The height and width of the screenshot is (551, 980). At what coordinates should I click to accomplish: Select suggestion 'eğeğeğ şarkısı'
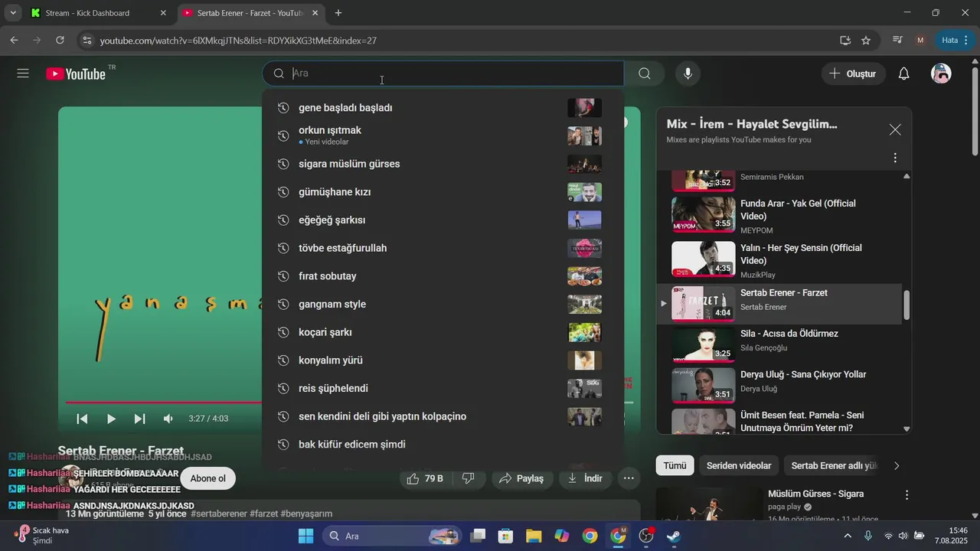pos(443,220)
